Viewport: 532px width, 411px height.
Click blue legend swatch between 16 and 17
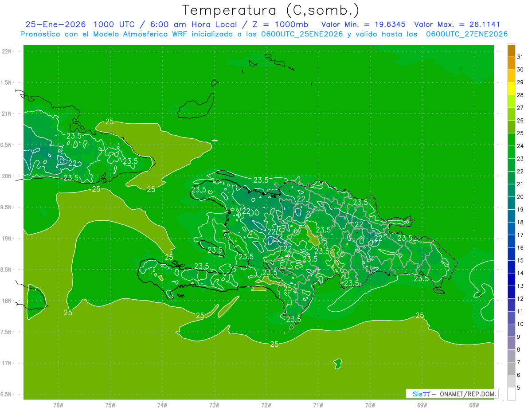click(511, 241)
